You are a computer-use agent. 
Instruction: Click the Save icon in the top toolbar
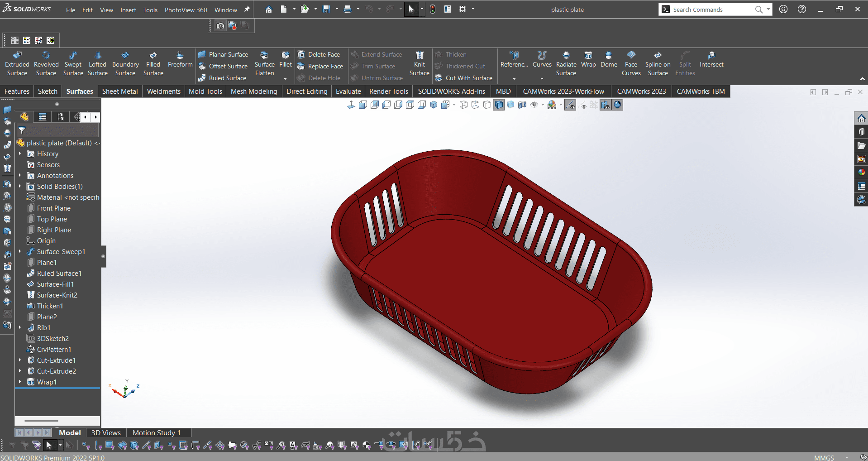coord(326,9)
